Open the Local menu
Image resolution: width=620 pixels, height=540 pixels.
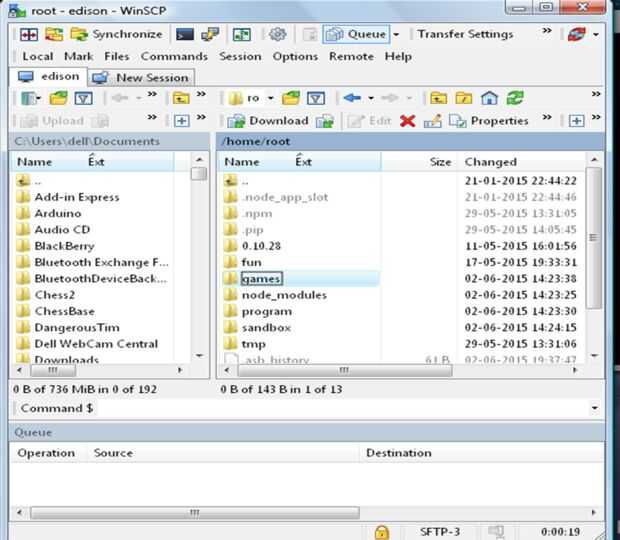click(38, 57)
